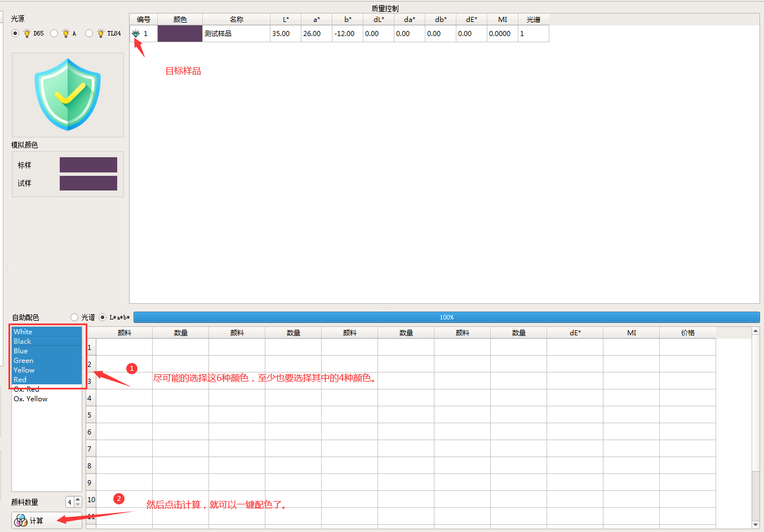Click the D65 light bulb icon
The image size is (764, 532).
pyautogui.click(x=27, y=34)
